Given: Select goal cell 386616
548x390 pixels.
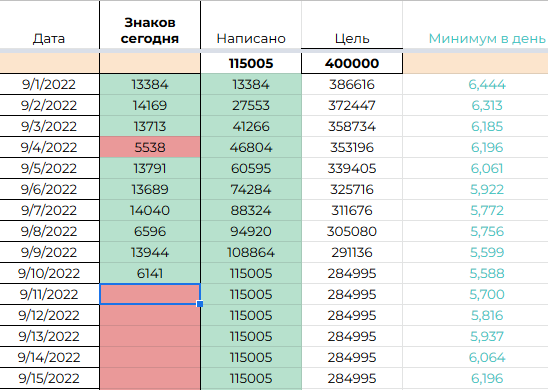Looking at the screenshot, I should coord(352,84).
